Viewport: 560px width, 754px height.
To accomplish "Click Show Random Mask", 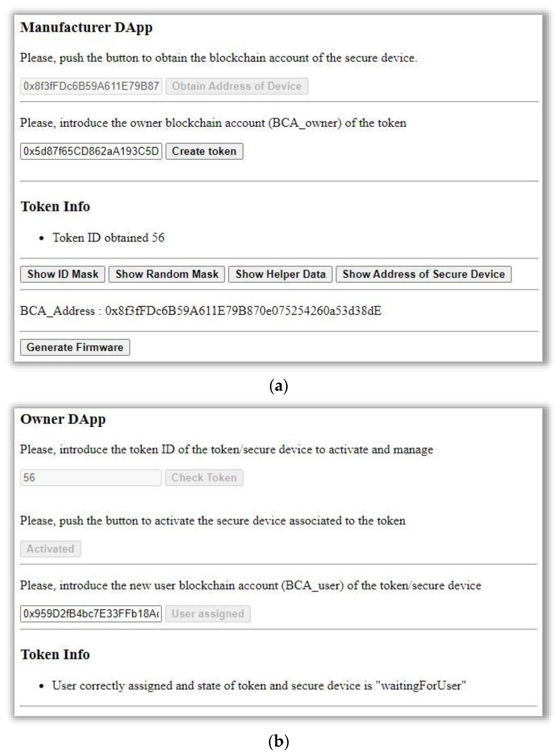I will coord(166,274).
